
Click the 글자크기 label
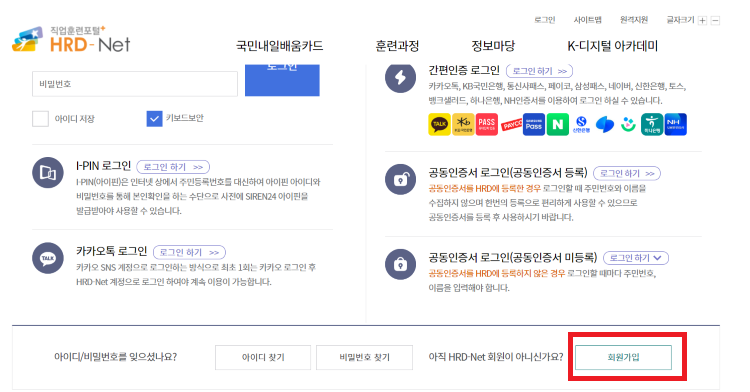point(680,20)
